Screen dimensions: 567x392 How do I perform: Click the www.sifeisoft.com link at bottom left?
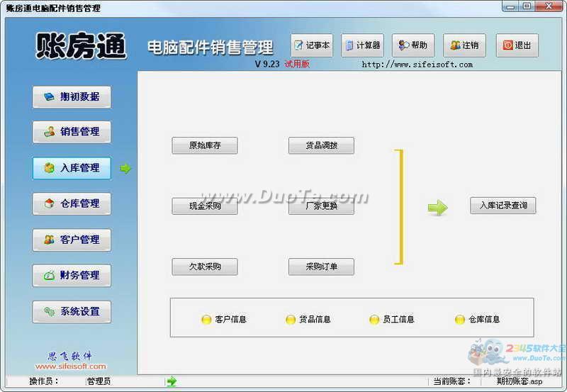[70, 366]
